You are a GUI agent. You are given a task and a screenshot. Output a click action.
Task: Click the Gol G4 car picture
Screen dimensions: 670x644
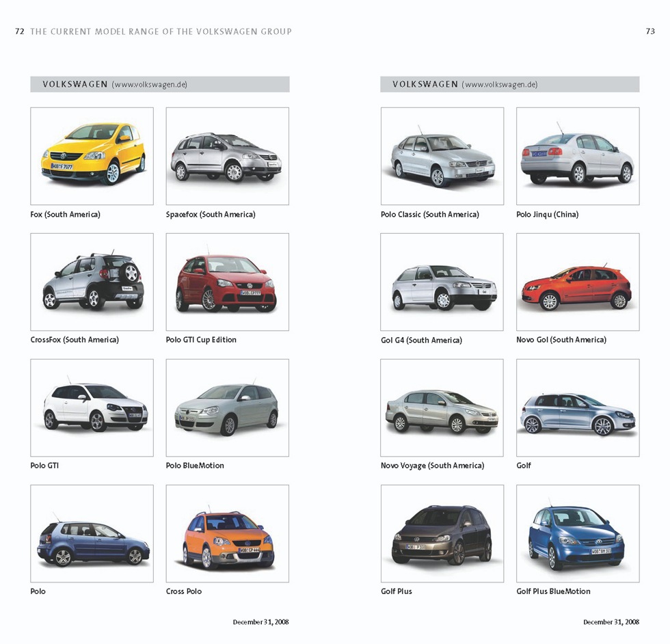point(442,282)
